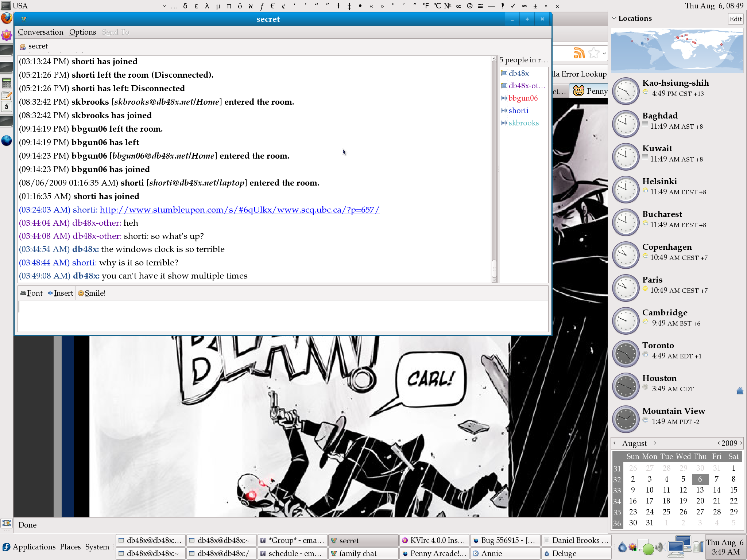
Task: Open the character map launcher (á icon)
Action: [x=7, y=107]
